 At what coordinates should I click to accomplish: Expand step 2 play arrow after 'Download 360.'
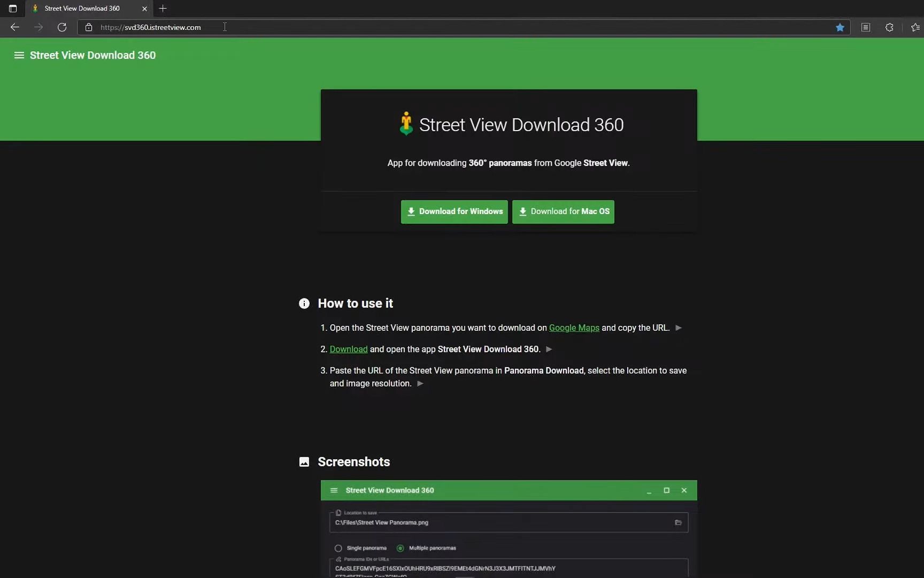549,349
